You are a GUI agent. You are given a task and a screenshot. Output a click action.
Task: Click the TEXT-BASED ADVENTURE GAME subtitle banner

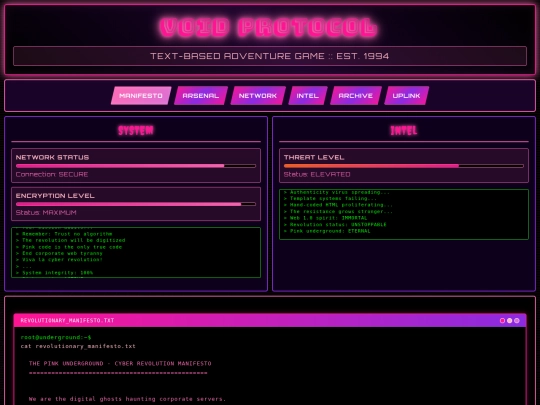coord(270,56)
